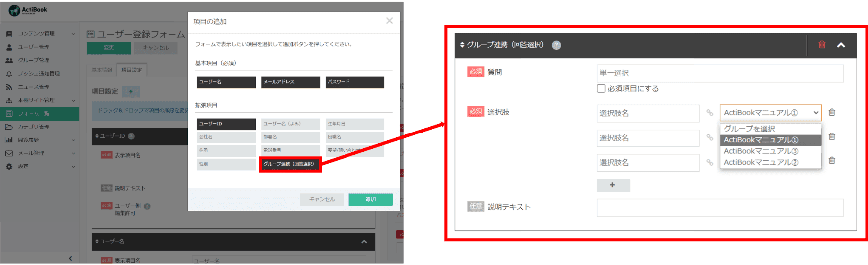Click link icon beside second 選択肢名

tap(710, 137)
